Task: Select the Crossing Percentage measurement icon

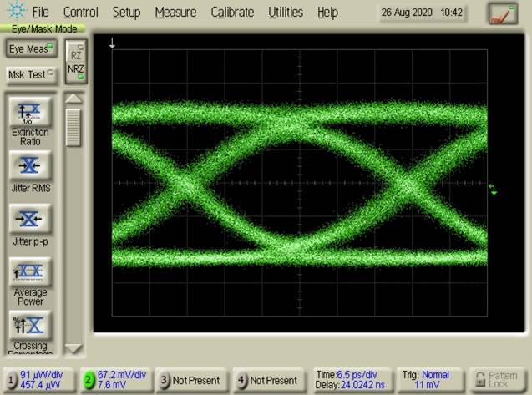Action: (x=29, y=324)
